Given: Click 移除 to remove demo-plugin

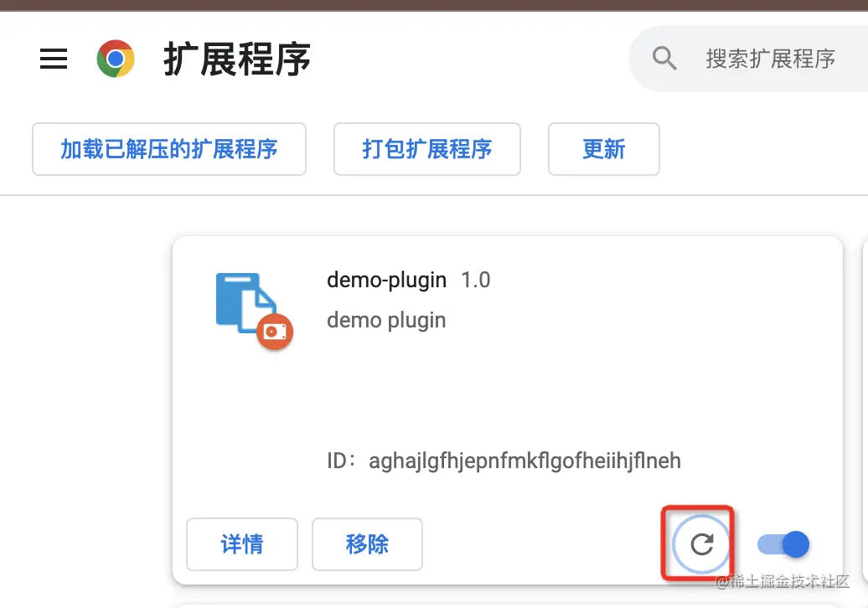Looking at the screenshot, I should [x=367, y=544].
